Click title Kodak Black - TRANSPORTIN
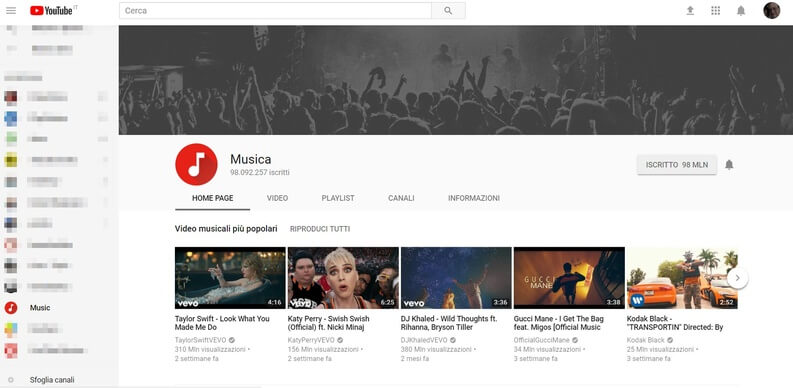The height and width of the screenshot is (388, 793). [675, 323]
